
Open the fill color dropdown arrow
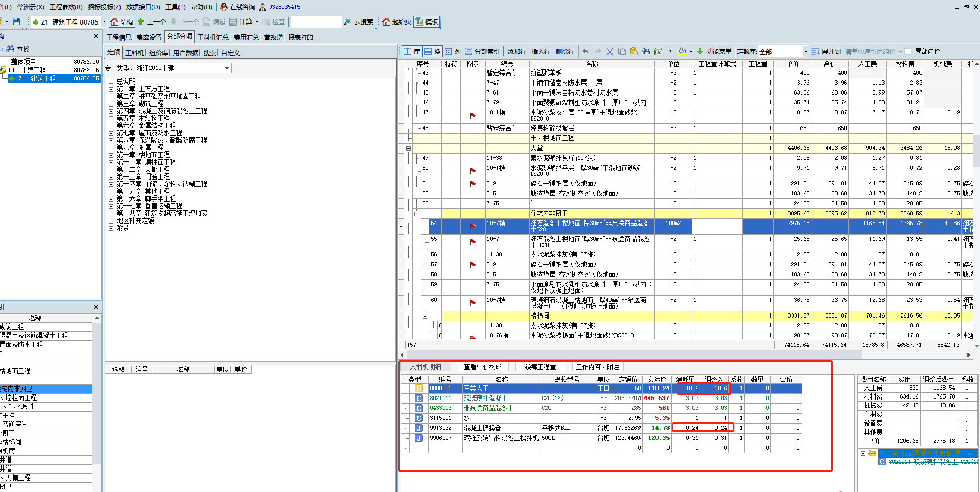691,51
